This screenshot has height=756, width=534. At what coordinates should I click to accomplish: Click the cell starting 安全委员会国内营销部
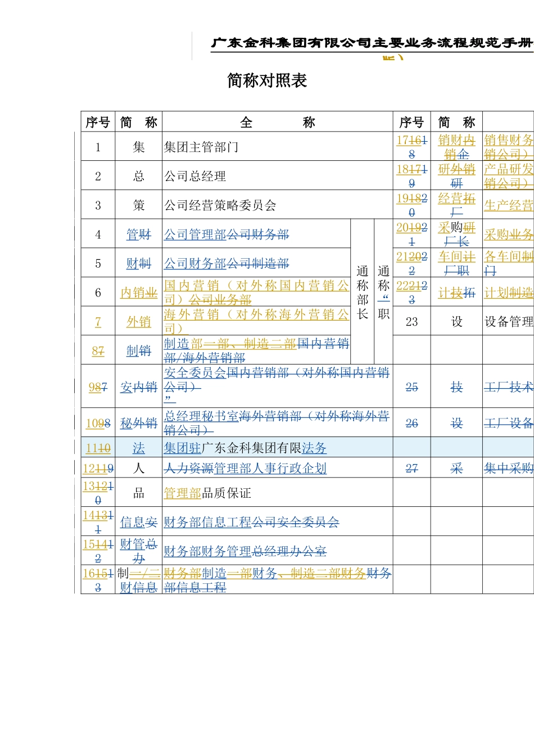pos(277,386)
